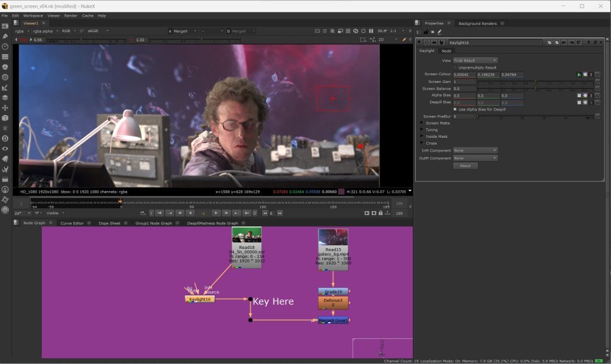Click the Alpha Bias colour swatch
Screen dimensions: 611x364
pyautogui.click(x=579, y=95)
